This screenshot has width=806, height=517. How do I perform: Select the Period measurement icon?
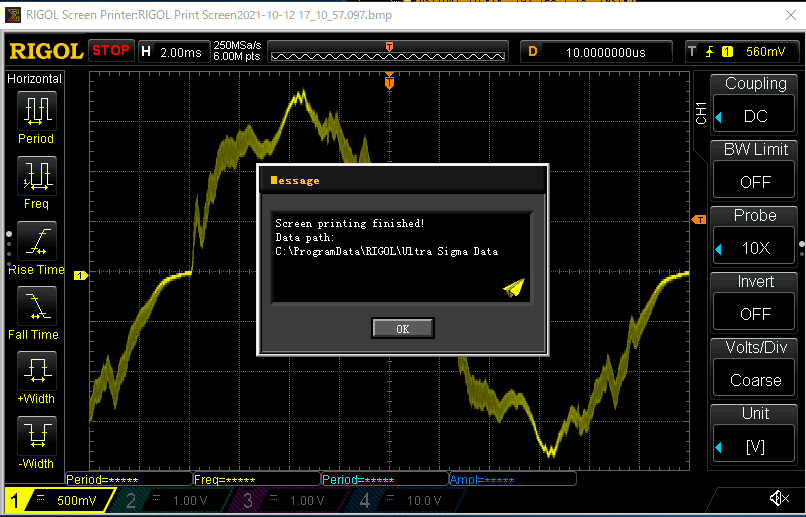36,110
